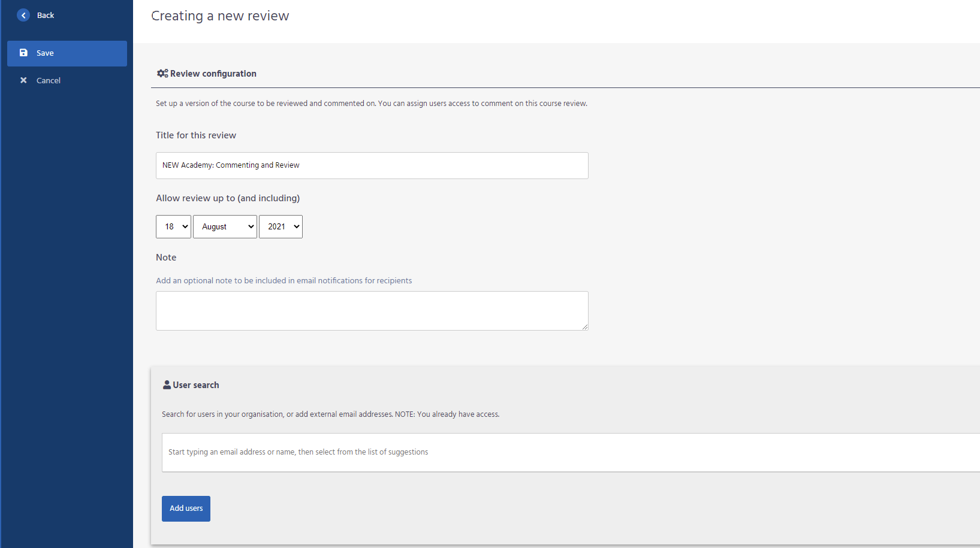The width and height of the screenshot is (980, 548).
Task: Open the year dropdown showing 2021
Action: (x=281, y=227)
